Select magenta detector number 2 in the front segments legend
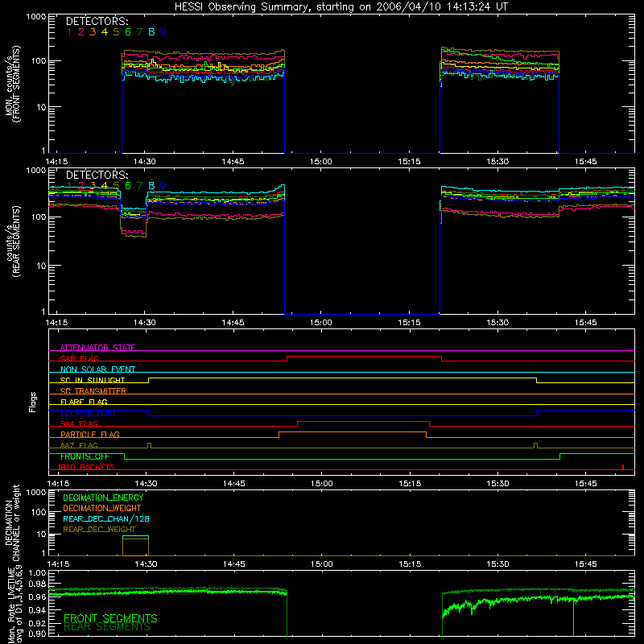The height and width of the screenshot is (644, 644). coord(81,32)
